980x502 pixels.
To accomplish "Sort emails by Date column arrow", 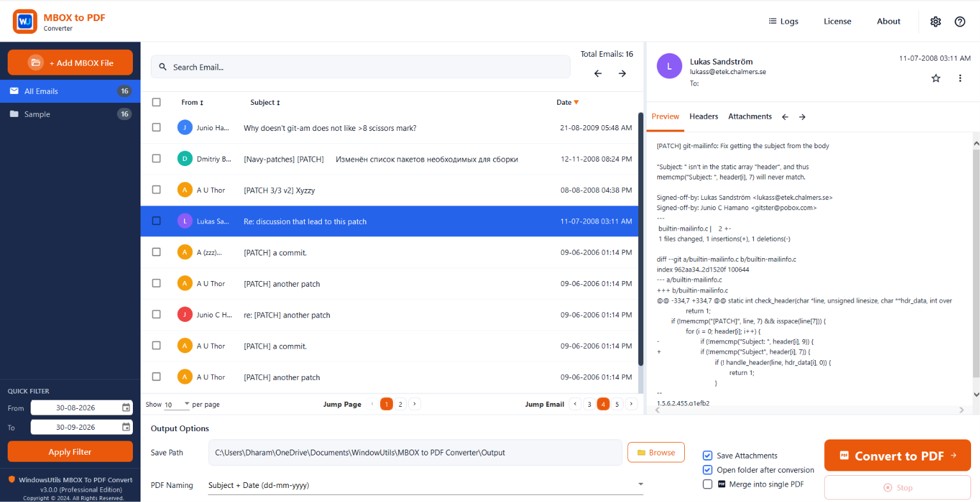I will (576, 102).
